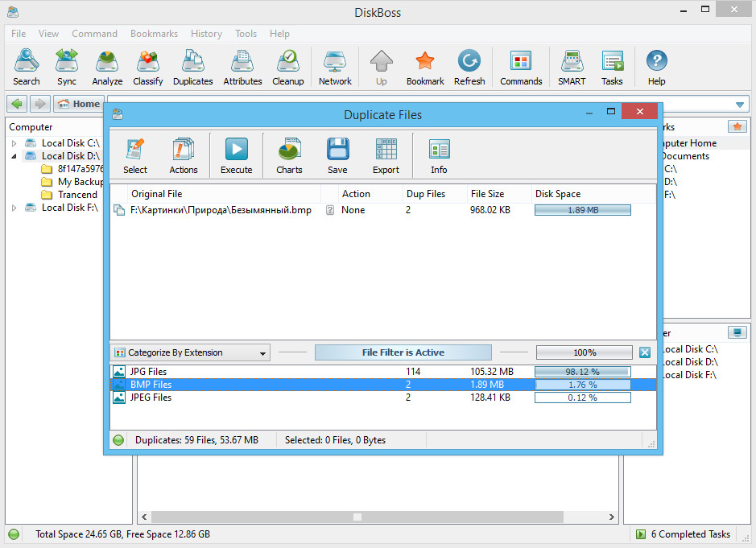The width and height of the screenshot is (756, 548).
Task: Show Charts for duplicate files
Action: click(x=289, y=155)
